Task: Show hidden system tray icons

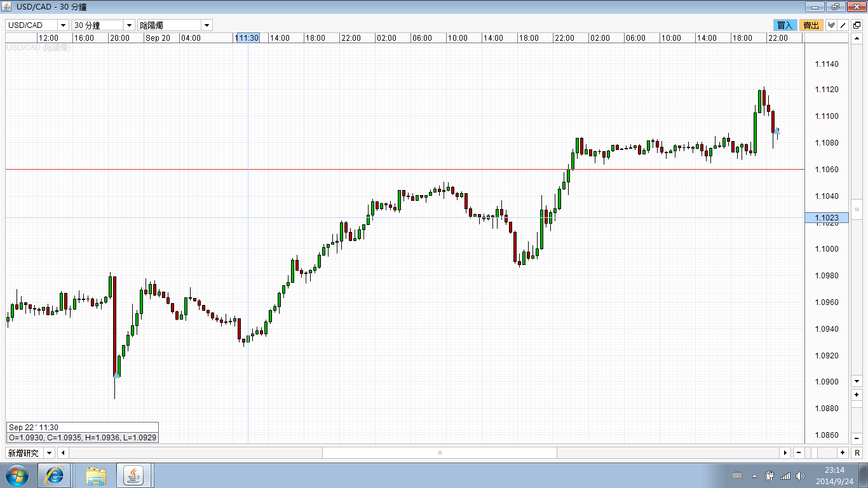Action: pyautogui.click(x=754, y=475)
